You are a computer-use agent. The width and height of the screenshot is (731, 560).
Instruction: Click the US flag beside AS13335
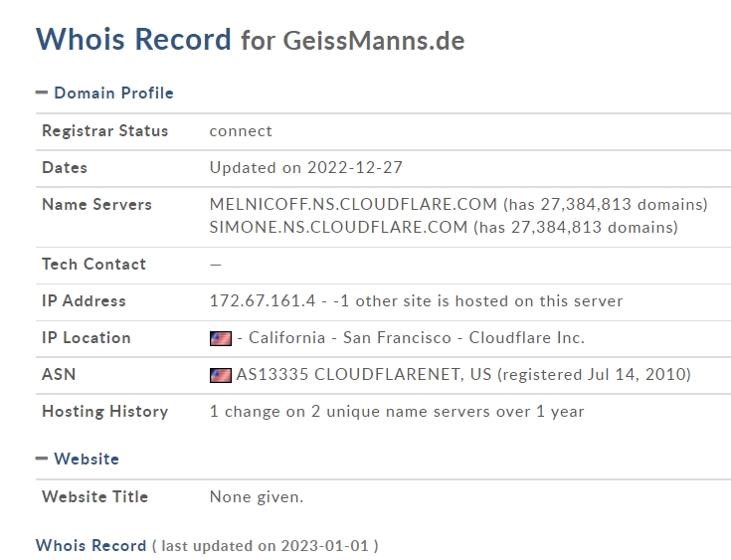coord(221,375)
